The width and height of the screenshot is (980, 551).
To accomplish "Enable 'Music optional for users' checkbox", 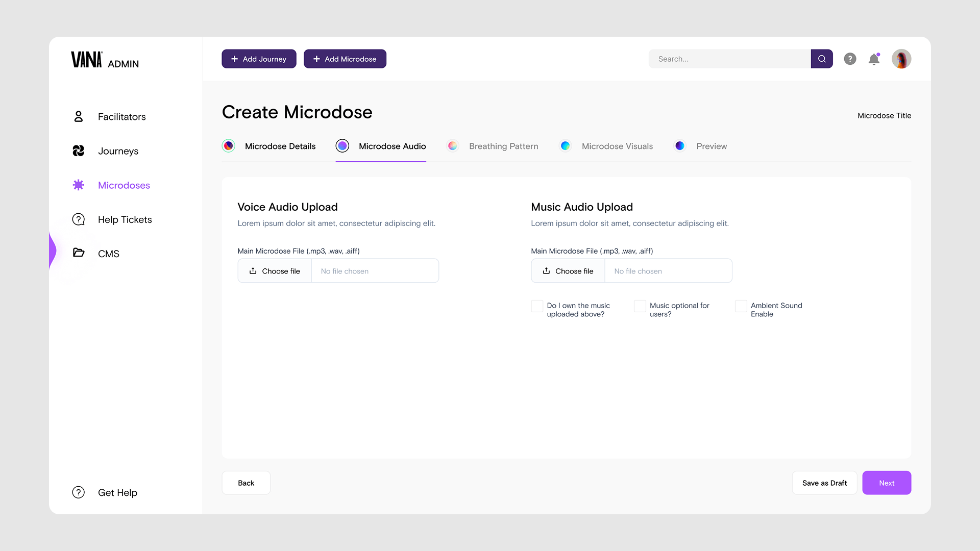I will point(640,306).
